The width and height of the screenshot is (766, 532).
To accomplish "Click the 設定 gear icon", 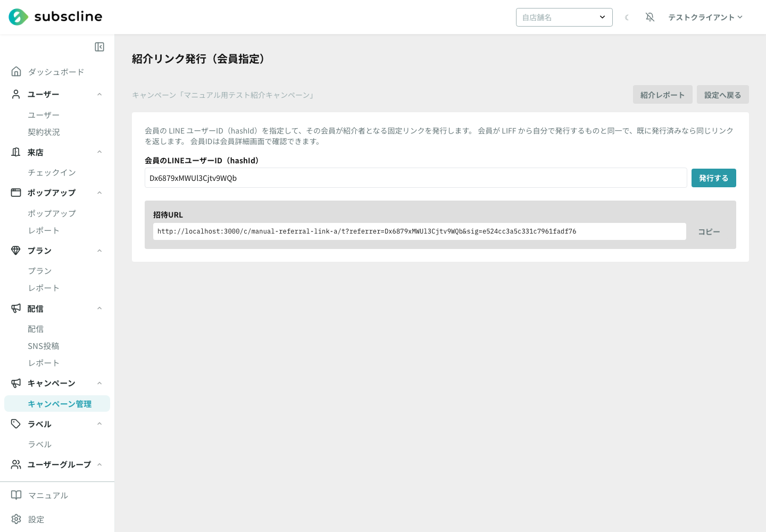I will pyautogui.click(x=16, y=519).
